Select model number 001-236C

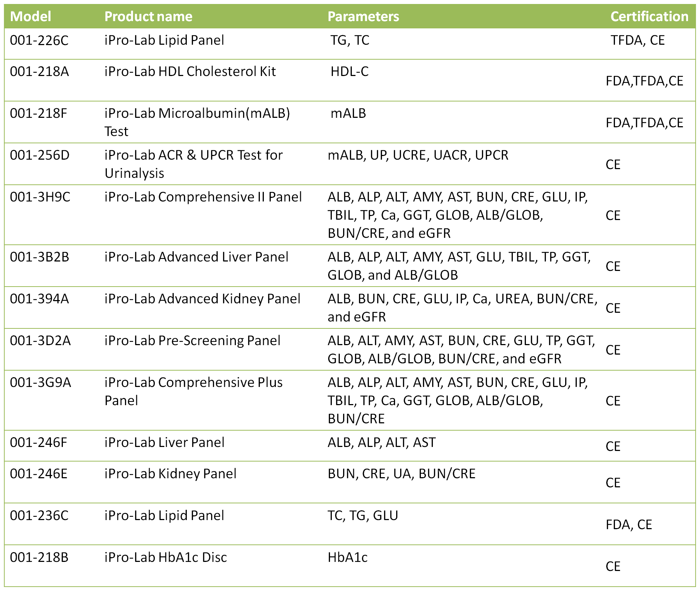click(x=39, y=516)
